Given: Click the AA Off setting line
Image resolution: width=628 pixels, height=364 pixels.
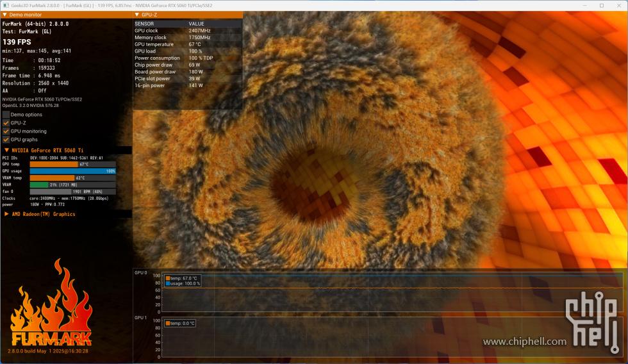Looking at the screenshot, I should [x=24, y=91].
